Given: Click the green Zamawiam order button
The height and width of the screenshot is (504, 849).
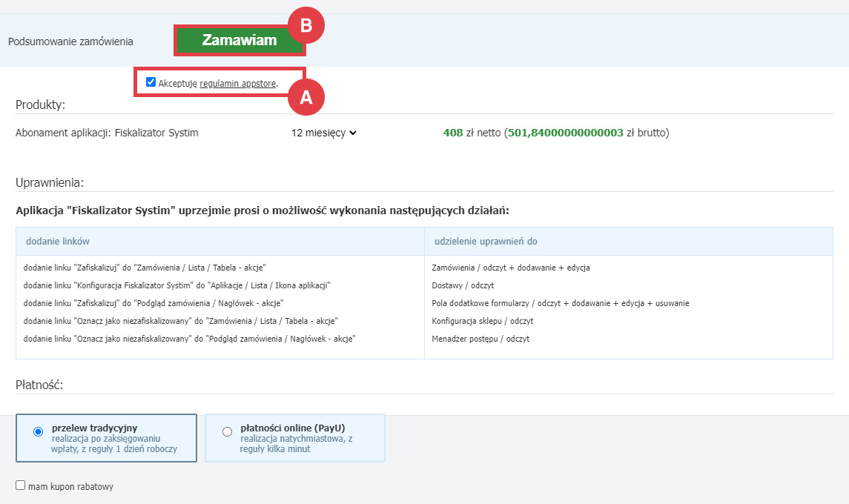Looking at the screenshot, I should pyautogui.click(x=239, y=41).
